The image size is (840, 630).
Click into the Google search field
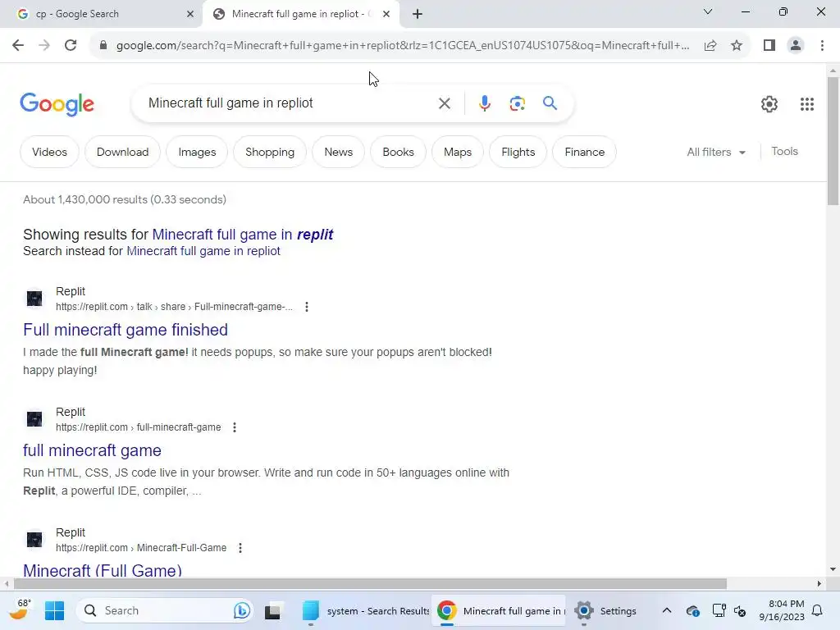(x=290, y=103)
